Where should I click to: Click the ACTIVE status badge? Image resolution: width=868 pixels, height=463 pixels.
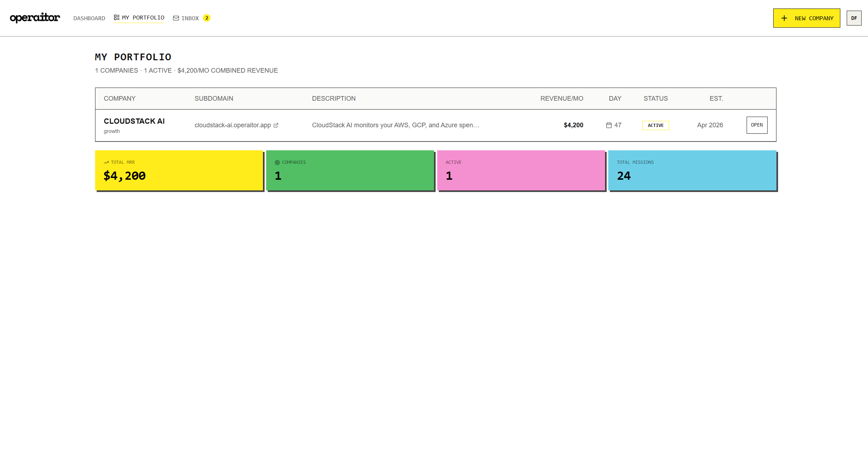(656, 125)
